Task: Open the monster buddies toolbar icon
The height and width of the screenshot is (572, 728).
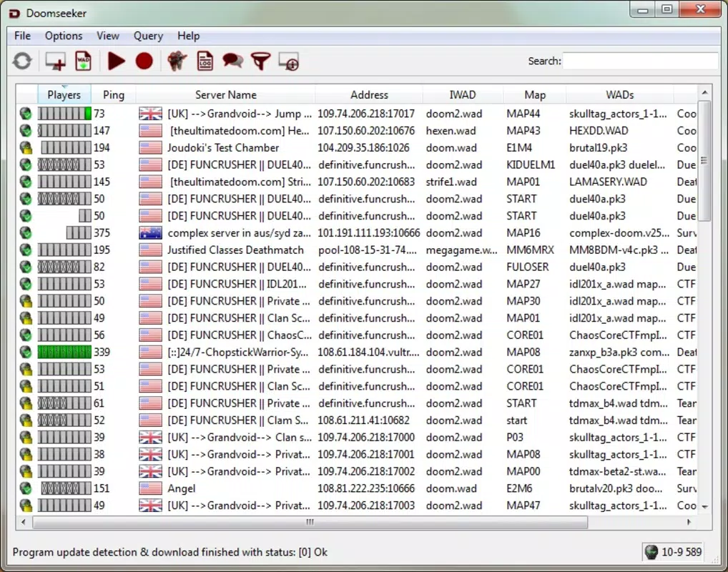Action: coord(177,61)
